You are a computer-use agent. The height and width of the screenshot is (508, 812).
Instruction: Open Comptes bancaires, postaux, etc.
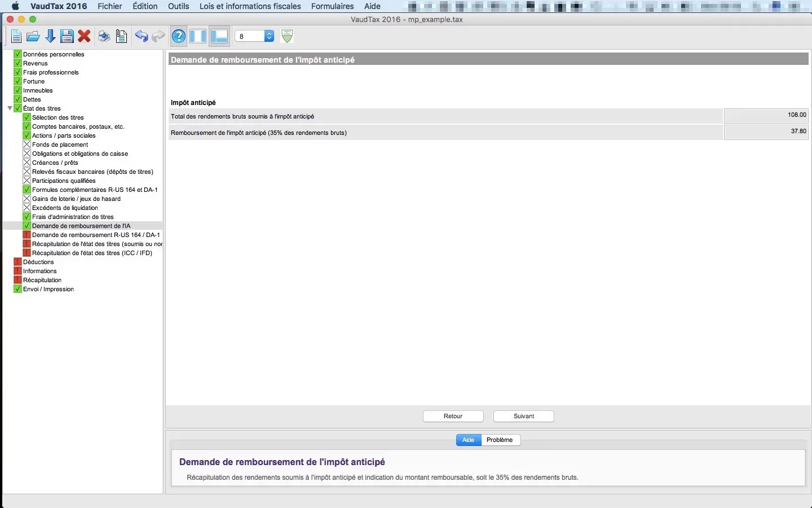78,126
